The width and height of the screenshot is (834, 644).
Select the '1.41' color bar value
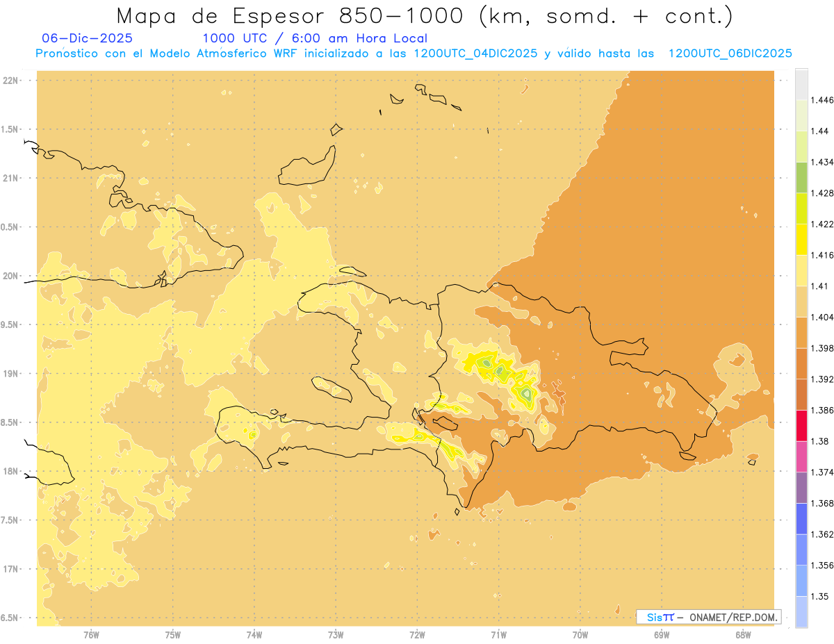click(820, 286)
